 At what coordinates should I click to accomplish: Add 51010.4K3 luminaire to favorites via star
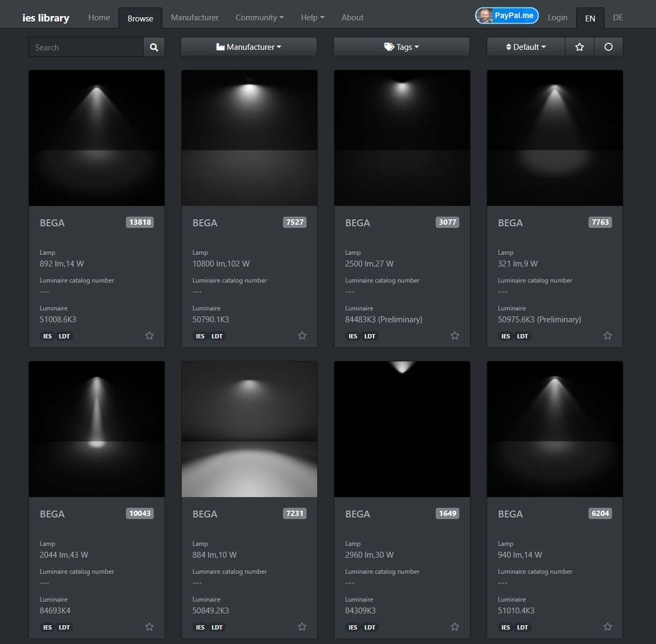tap(608, 627)
